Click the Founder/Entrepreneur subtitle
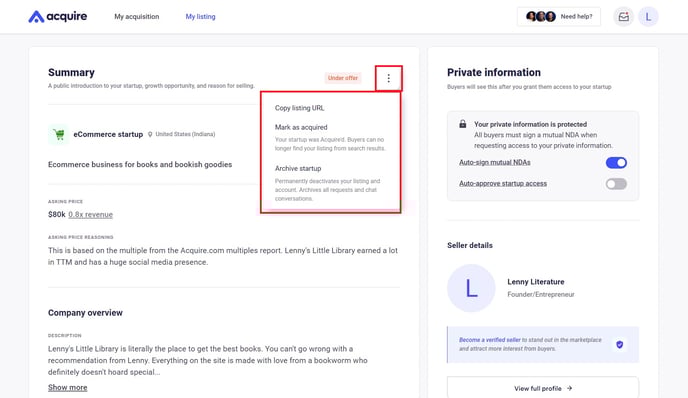 click(541, 294)
